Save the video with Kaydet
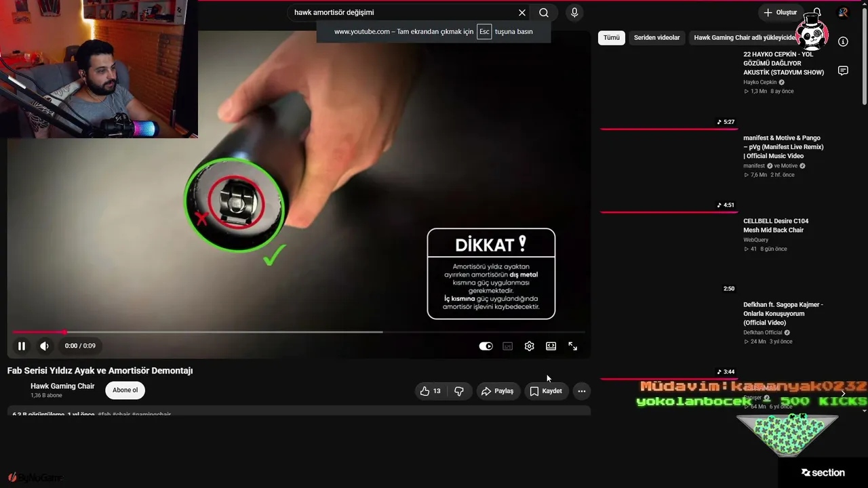The height and width of the screenshot is (488, 868). 546,391
